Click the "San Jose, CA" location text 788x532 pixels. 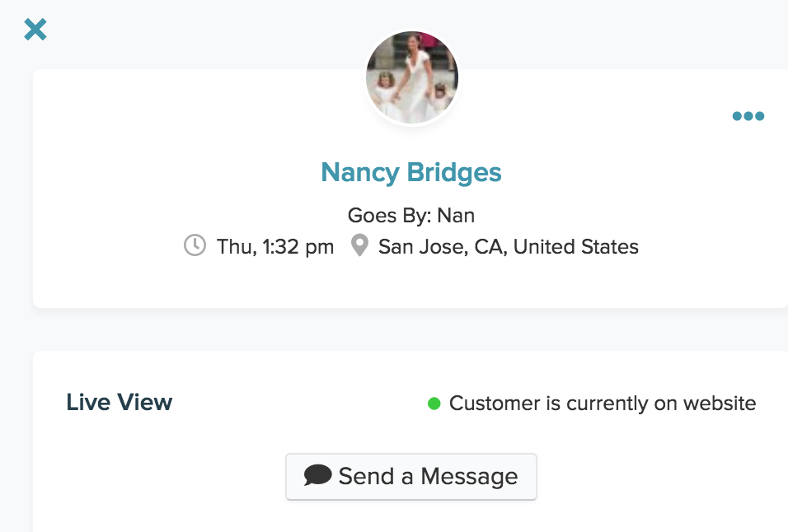[441, 246]
